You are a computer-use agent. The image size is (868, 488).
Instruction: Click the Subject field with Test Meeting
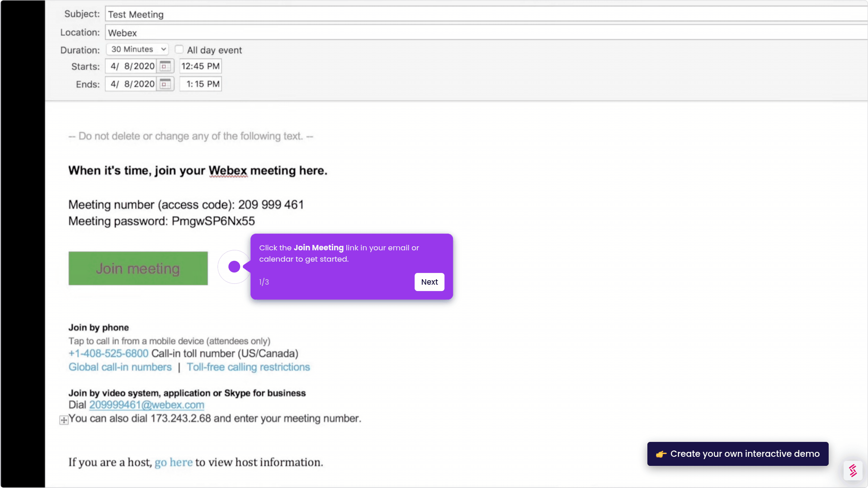coord(486,14)
